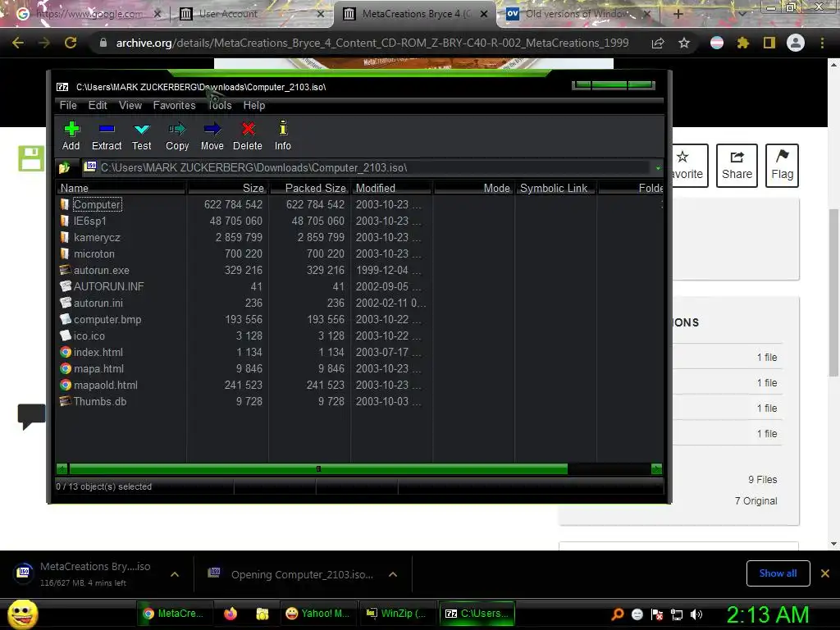Image resolution: width=840 pixels, height=630 pixels.
Task: Open the Tools menu in 7-Zip
Action: pos(220,106)
